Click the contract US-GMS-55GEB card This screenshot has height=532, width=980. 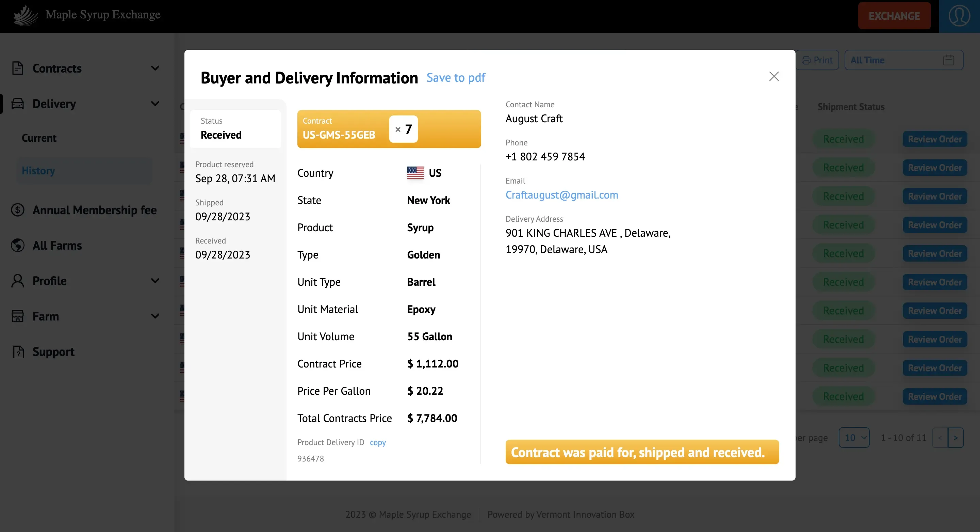tap(389, 129)
